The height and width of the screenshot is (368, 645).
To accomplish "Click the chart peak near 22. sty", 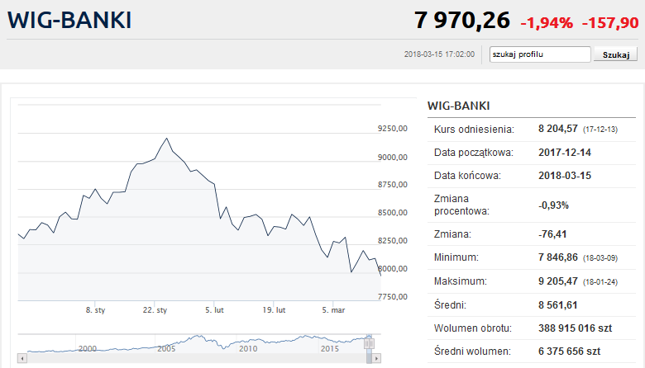I will [x=167, y=139].
